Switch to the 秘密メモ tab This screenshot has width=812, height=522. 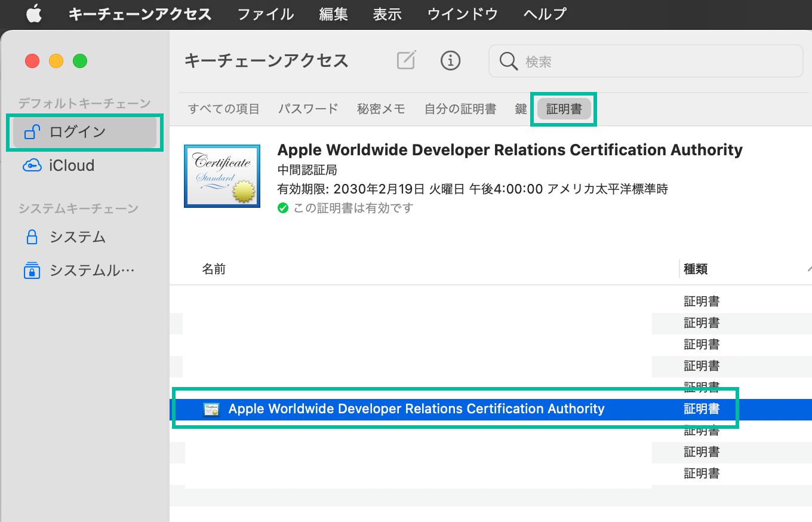(382, 109)
